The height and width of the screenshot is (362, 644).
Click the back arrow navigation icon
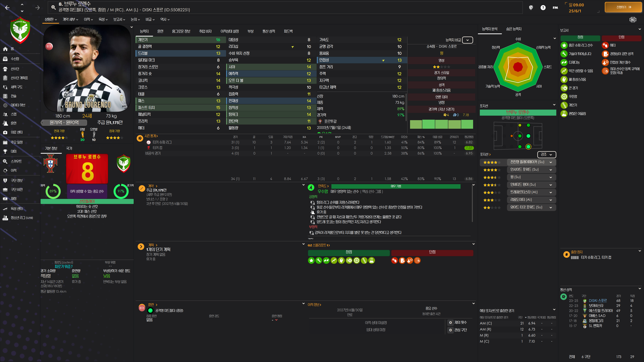click(x=7, y=8)
